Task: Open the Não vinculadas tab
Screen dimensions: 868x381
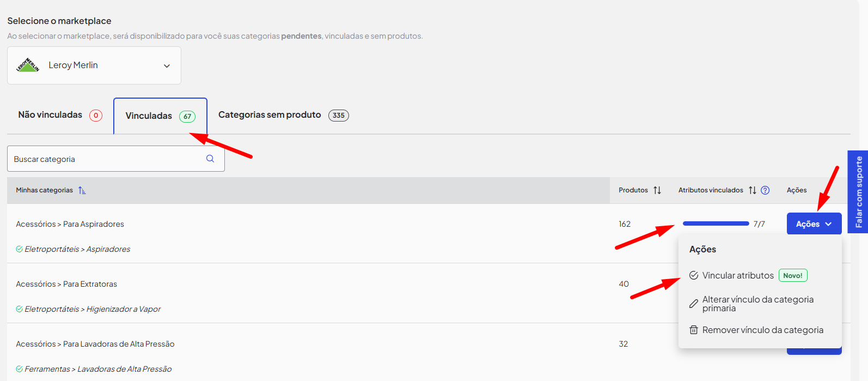Action: (60, 115)
